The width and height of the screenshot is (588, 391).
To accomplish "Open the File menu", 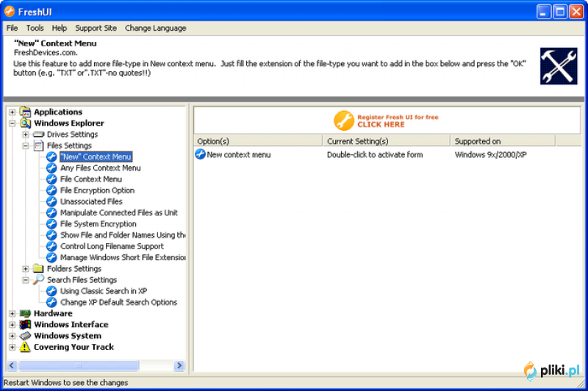I will 12,28.
